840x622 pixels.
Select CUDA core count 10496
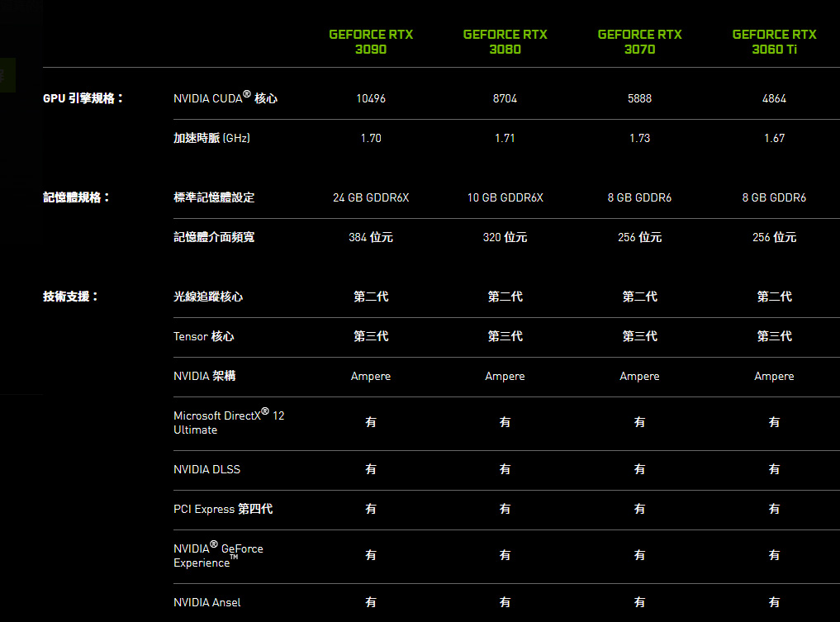click(371, 98)
